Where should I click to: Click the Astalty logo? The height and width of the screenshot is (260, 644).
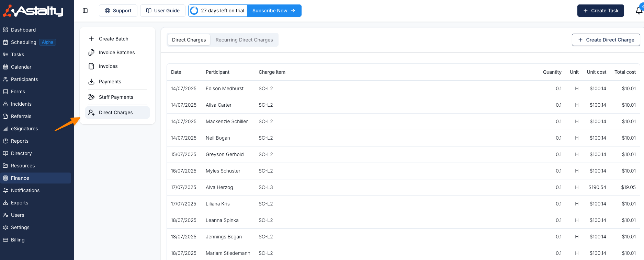pyautogui.click(x=33, y=11)
